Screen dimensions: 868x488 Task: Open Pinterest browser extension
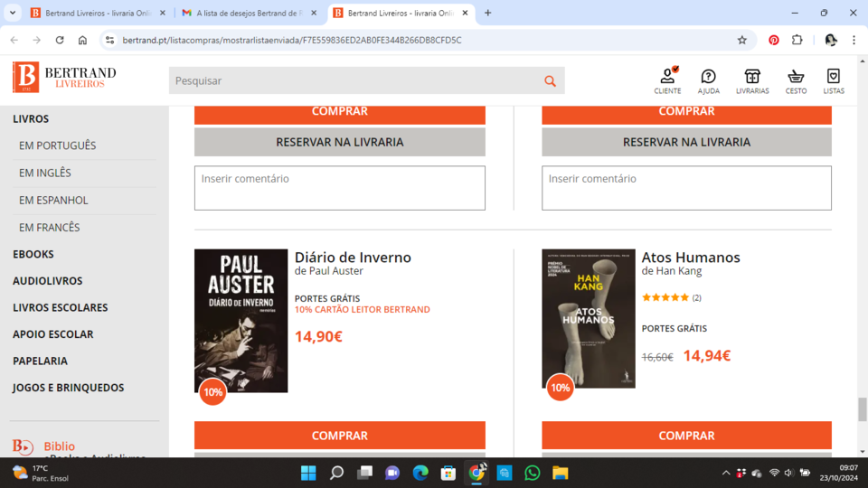(774, 40)
